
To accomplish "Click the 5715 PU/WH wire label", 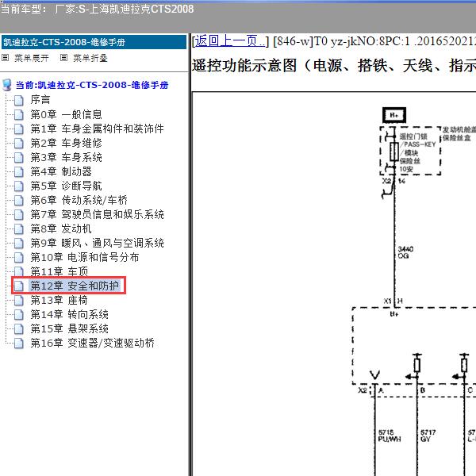I will tap(390, 436).
